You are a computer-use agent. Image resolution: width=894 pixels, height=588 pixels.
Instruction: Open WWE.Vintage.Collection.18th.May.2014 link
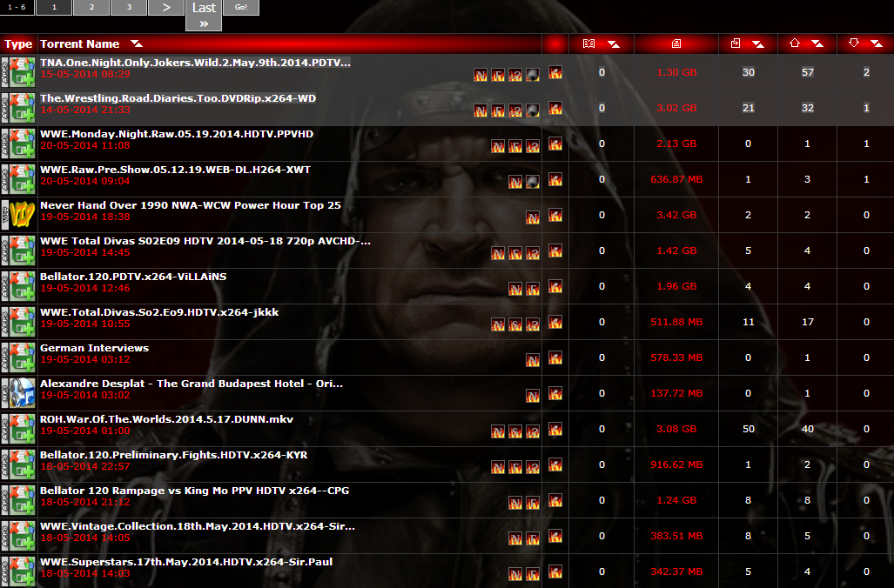coord(198,526)
